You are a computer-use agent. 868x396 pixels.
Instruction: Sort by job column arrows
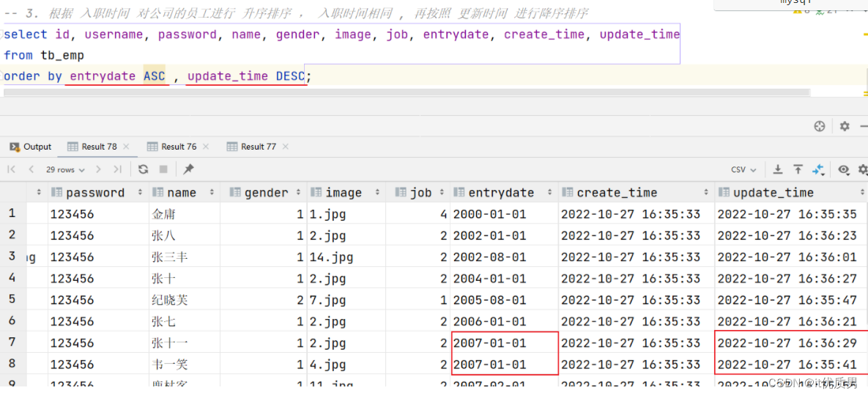pyautogui.click(x=441, y=193)
